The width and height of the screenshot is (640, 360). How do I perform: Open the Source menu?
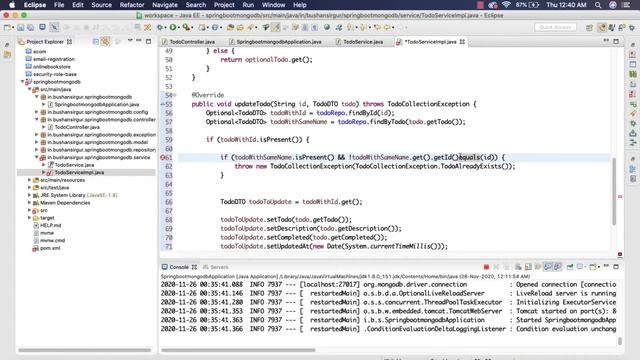pos(101,5)
